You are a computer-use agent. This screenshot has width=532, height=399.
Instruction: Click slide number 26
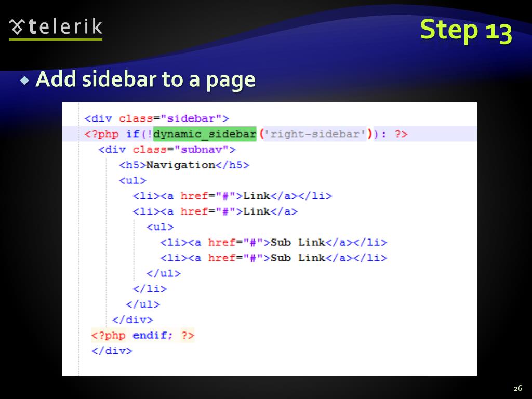coord(518,388)
